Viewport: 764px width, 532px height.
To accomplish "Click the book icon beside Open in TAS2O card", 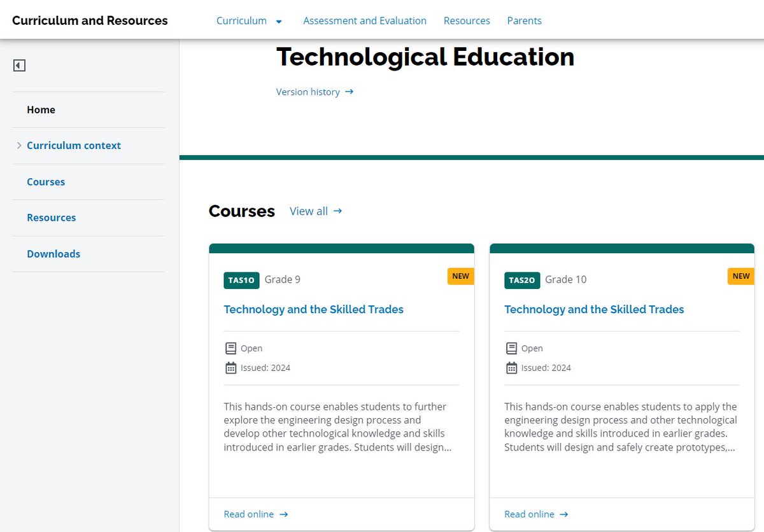I will pyautogui.click(x=511, y=348).
